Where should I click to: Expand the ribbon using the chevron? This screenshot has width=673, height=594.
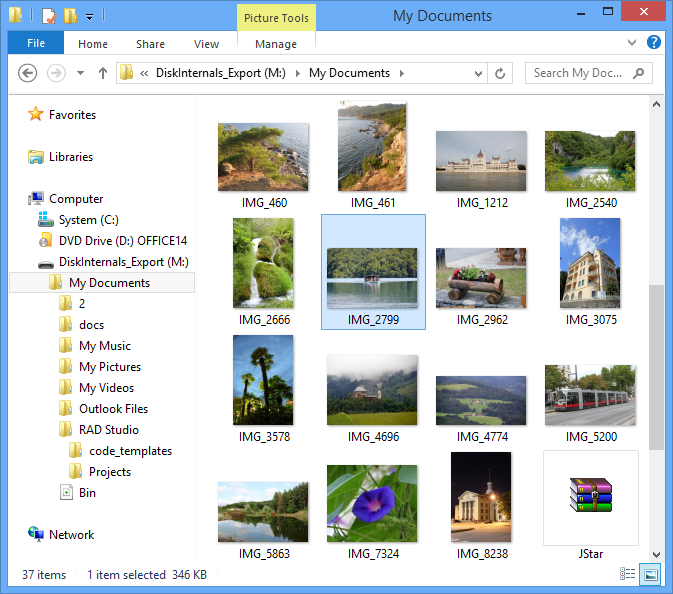[x=632, y=43]
